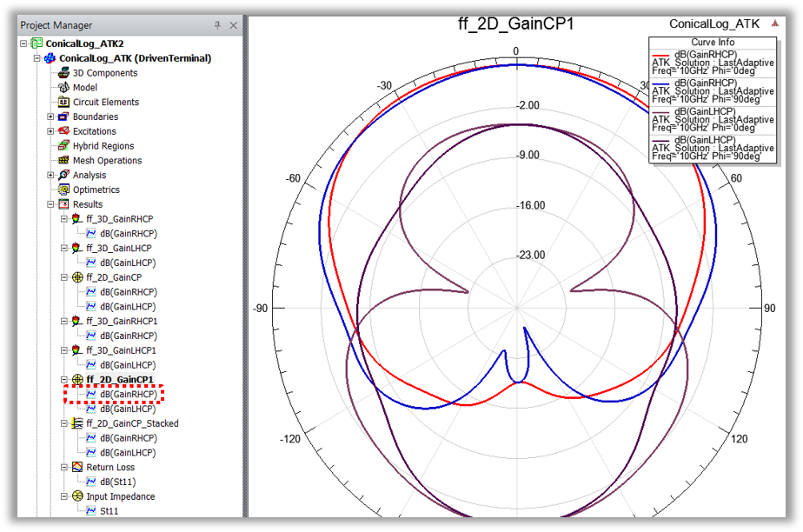803x532 pixels.
Task: Click the -2.00 radial axis label
Action: point(528,105)
